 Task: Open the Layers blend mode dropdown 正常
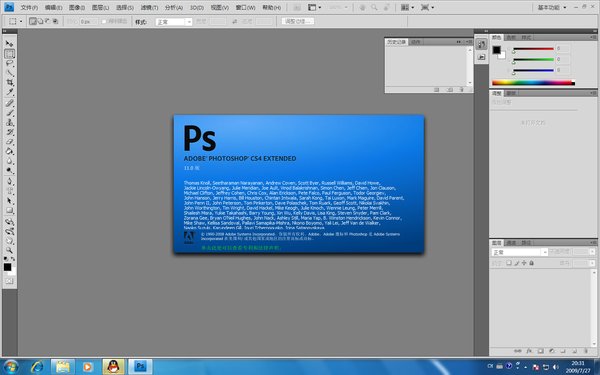[520, 252]
